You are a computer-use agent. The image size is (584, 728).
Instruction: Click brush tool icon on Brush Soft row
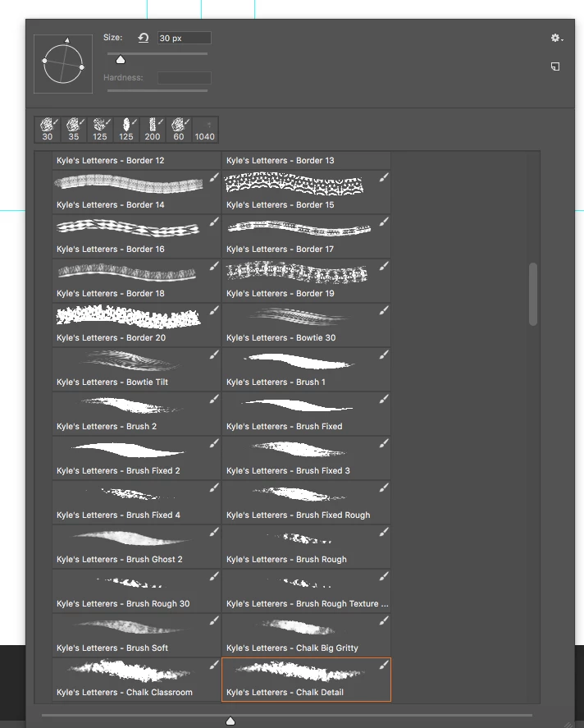(x=214, y=620)
